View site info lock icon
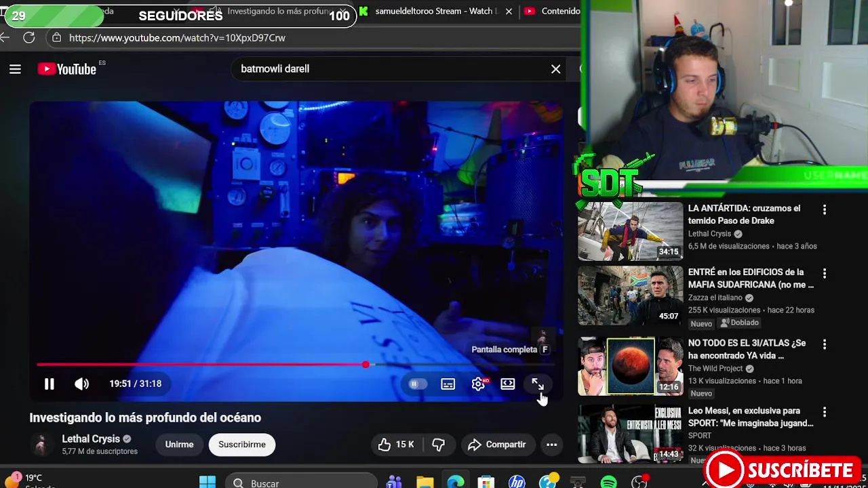The image size is (868, 488). point(56,38)
